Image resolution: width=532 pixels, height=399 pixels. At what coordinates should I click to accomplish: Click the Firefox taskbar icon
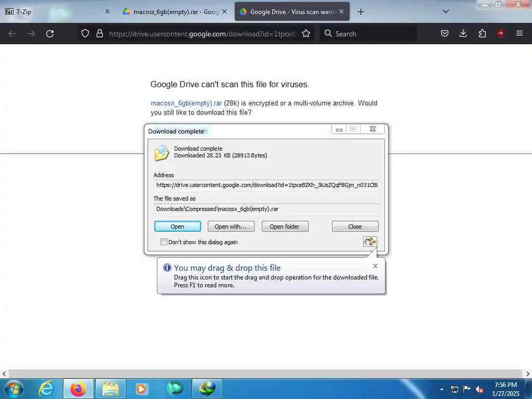(78, 389)
